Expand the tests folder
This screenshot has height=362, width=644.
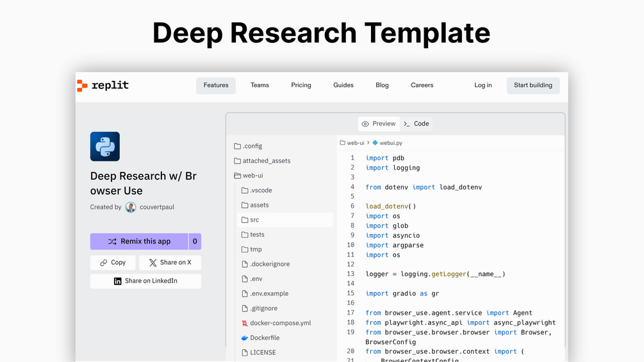click(x=257, y=234)
